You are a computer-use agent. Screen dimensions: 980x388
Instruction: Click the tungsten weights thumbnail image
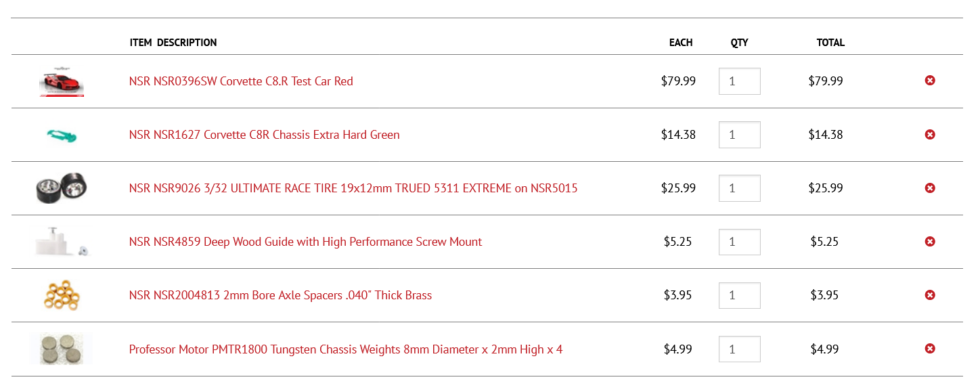click(62, 349)
